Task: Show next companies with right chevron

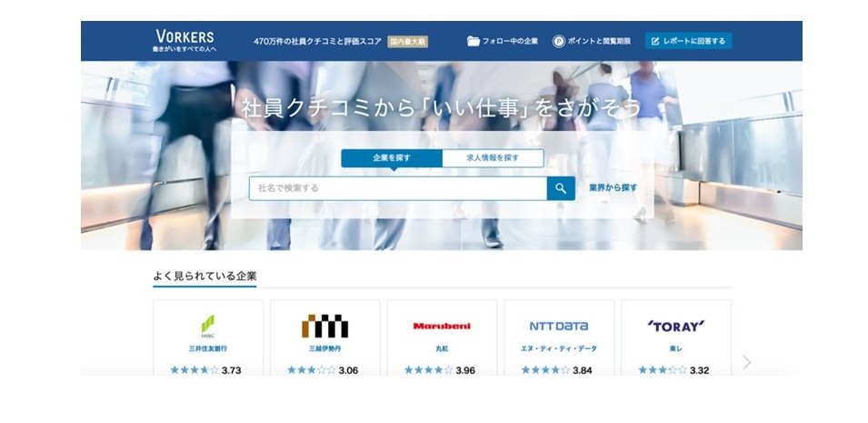Action: (x=747, y=362)
